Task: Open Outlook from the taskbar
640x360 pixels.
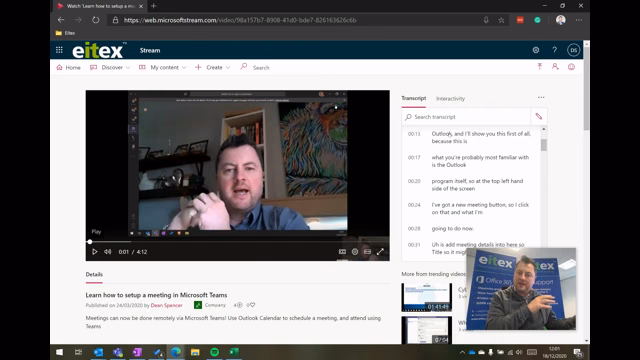Action: tap(98, 352)
